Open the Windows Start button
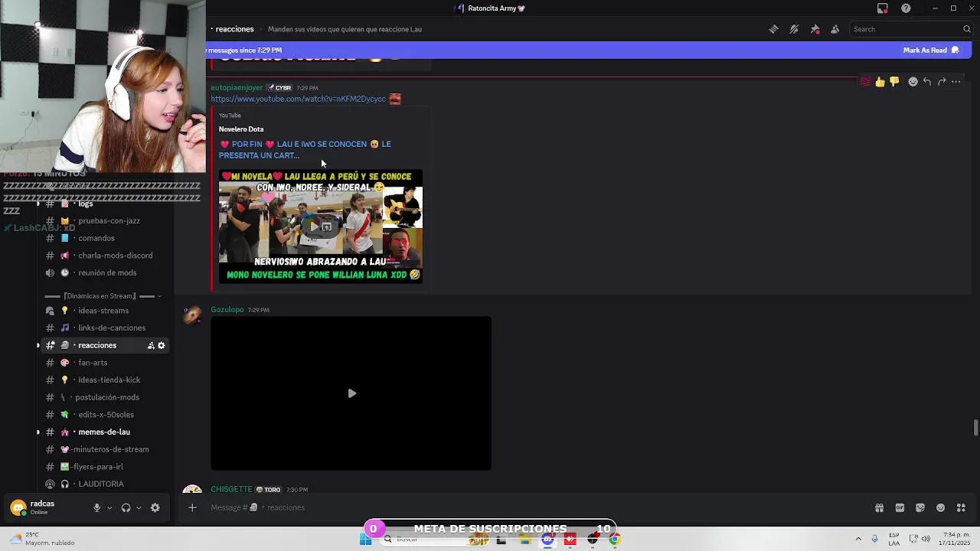Image resolution: width=980 pixels, height=551 pixels. pyautogui.click(x=366, y=540)
